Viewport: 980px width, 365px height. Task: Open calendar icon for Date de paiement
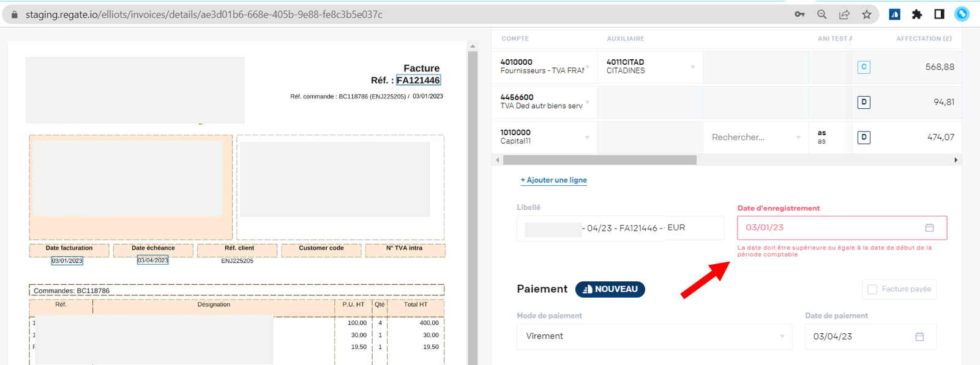coord(919,337)
